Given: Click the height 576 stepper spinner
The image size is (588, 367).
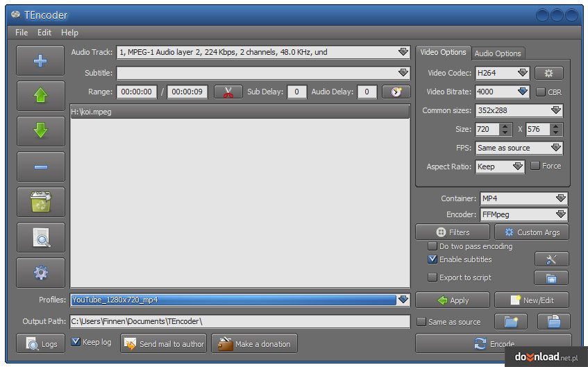Looking at the screenshot, I should (x=556, y=129).
